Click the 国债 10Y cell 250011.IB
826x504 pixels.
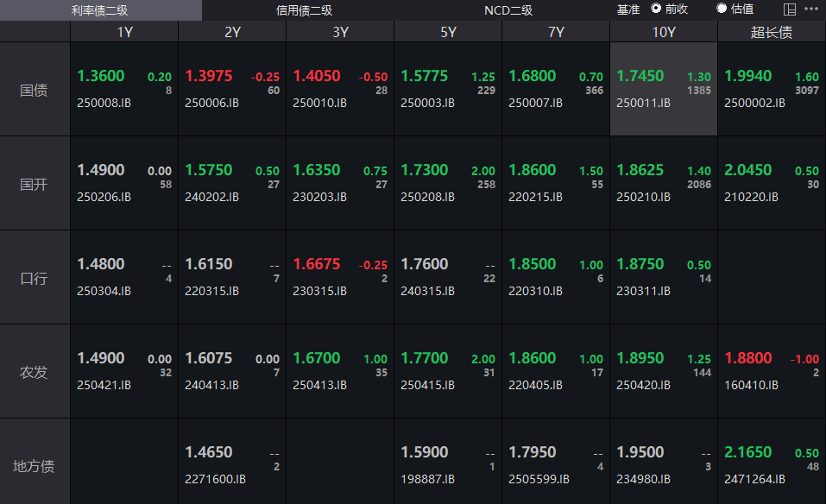pos(663,90)
